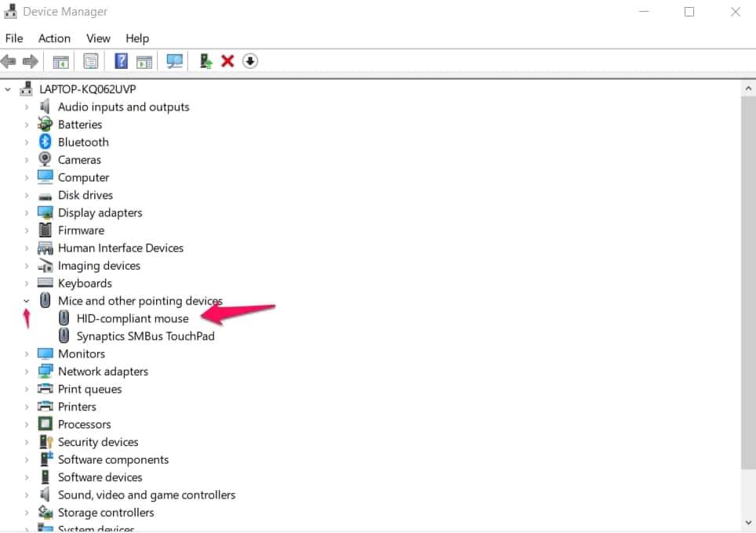The width and height of the screenshot is (756, 533).
Task: Click the red X Uninstall device icon
Action: coord(227,61)
